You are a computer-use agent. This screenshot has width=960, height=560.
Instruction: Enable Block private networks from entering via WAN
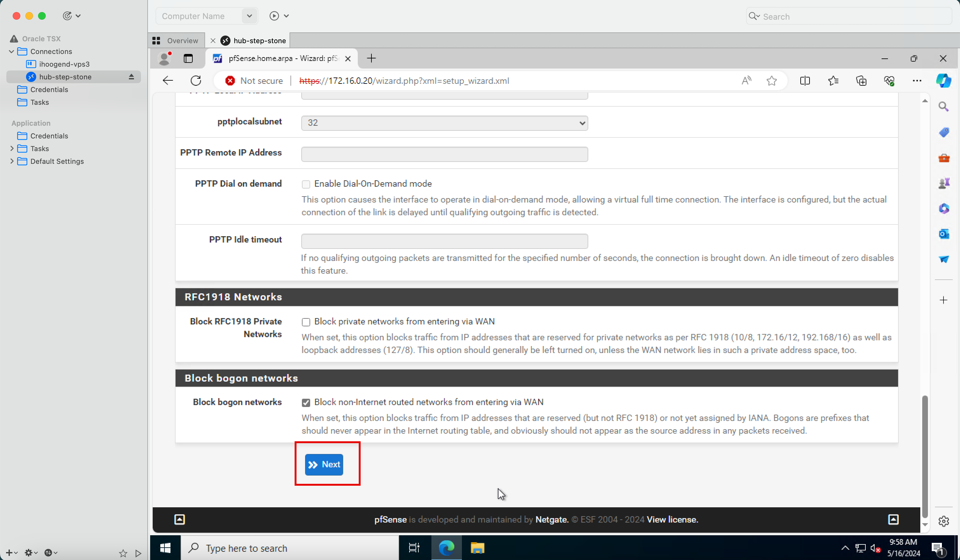[x=305, y=322]
